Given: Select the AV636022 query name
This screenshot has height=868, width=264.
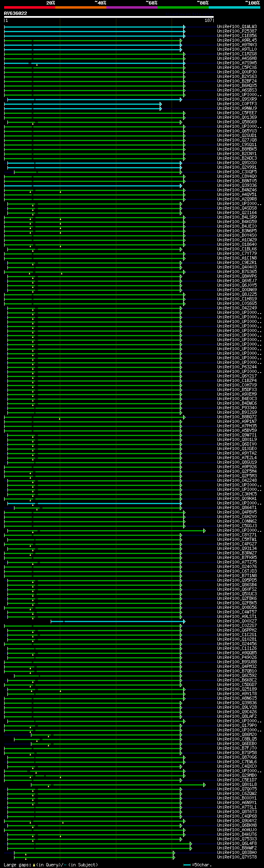Looking at the screenshot, I should (x=16, y=13).
